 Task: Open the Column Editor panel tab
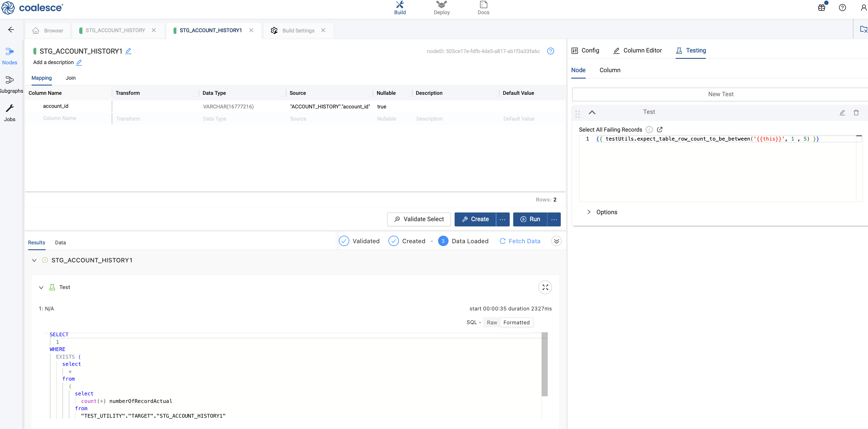click(x=638, y=50)
